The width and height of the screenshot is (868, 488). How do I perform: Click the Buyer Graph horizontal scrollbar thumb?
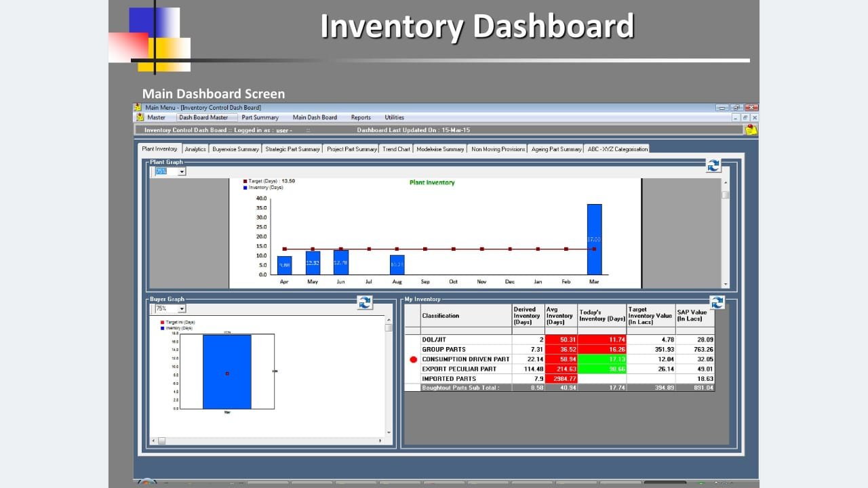(x=161, y=441)
